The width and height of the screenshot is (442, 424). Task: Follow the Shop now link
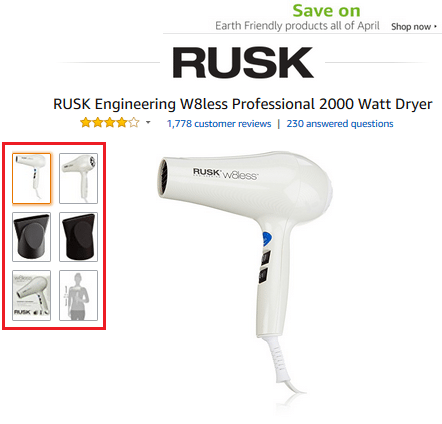[x=411, y=27]
